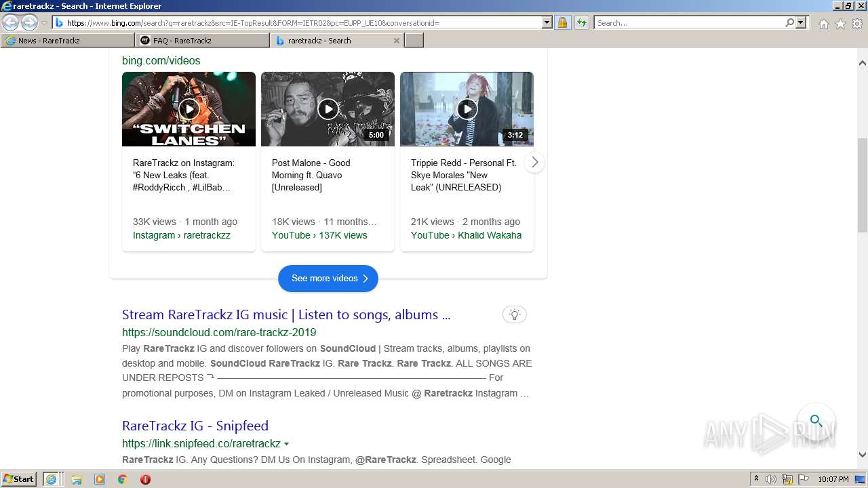The width and height of the screenshot is (868, 488).
Task: Open the bing.com/videos link
Action: (161, 61)
